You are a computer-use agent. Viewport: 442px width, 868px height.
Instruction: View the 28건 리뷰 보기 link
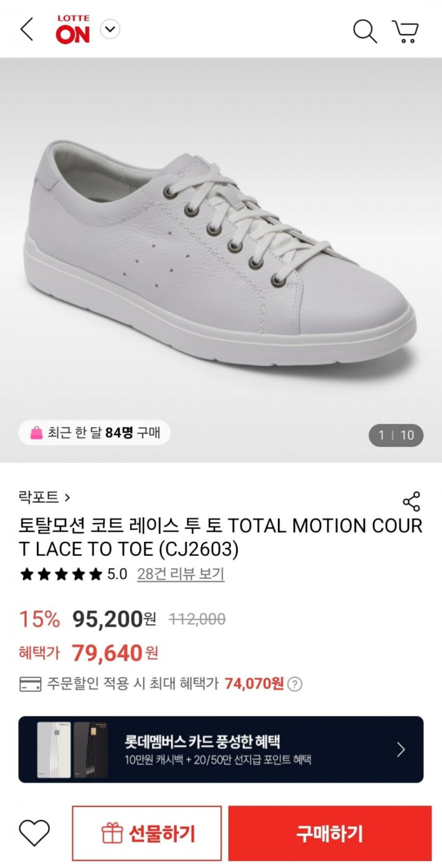pos(181,574)
